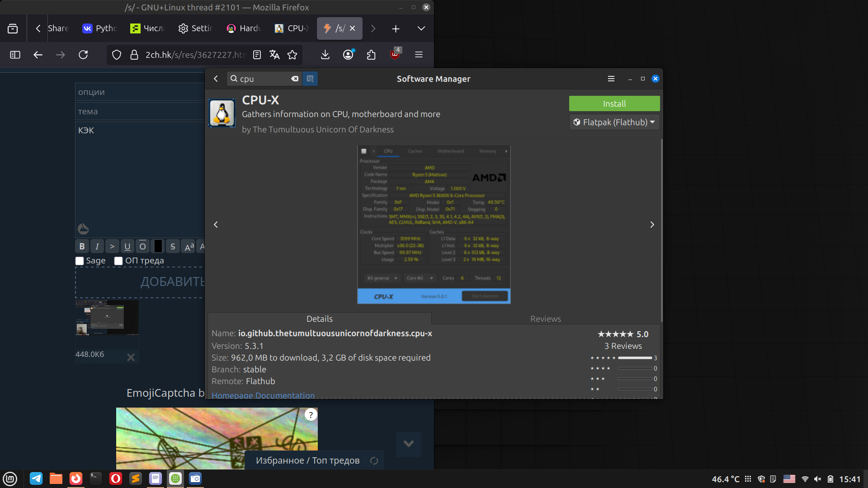Show previous CPU-X screenshot
This screenshot has width=868, height=488.
coord(216,225)
